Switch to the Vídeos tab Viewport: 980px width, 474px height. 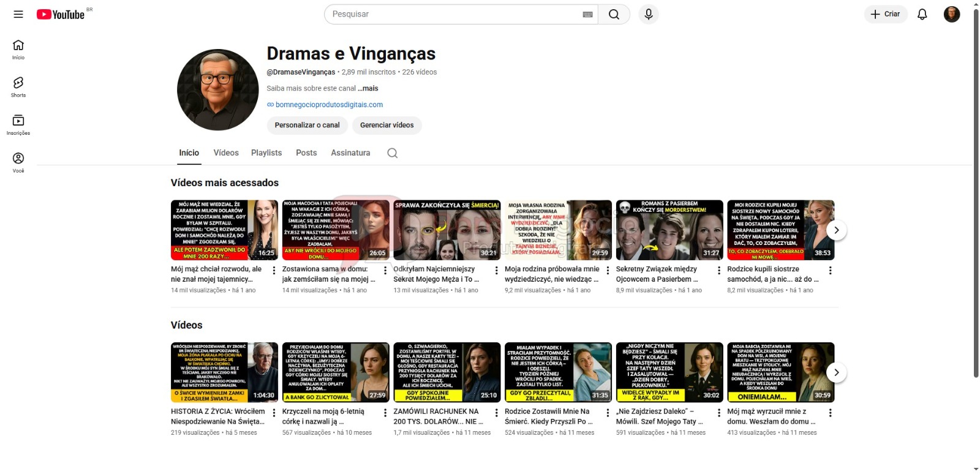coord(226,152)
